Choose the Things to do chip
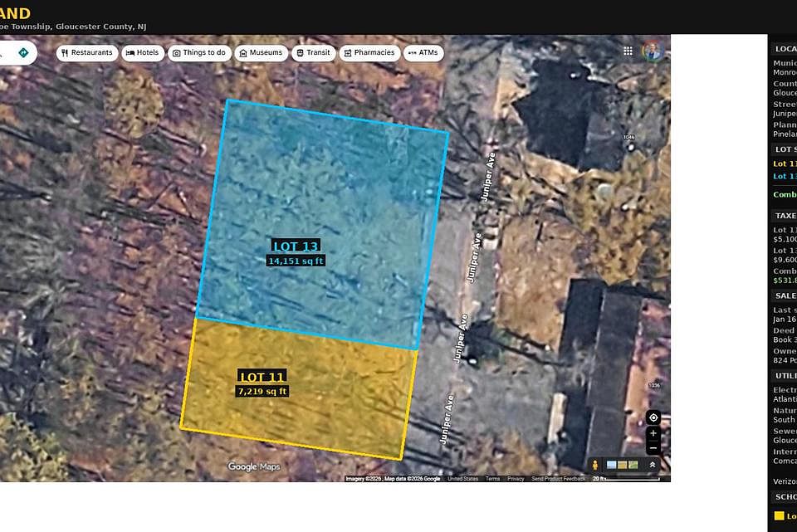This screenshot has width=797, height=532. pos(199,53)
